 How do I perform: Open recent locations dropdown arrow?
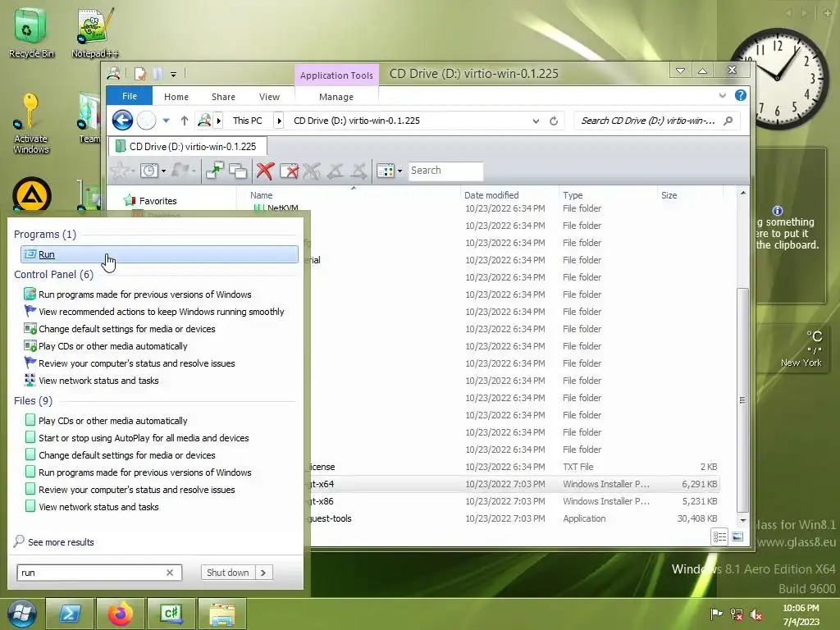pyautogui.click(x=166, y=121)
